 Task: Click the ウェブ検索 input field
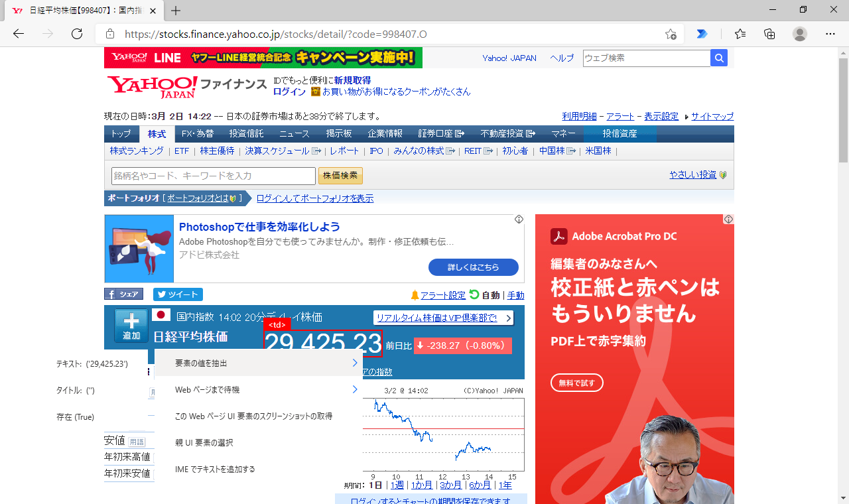tap(647, 58)
